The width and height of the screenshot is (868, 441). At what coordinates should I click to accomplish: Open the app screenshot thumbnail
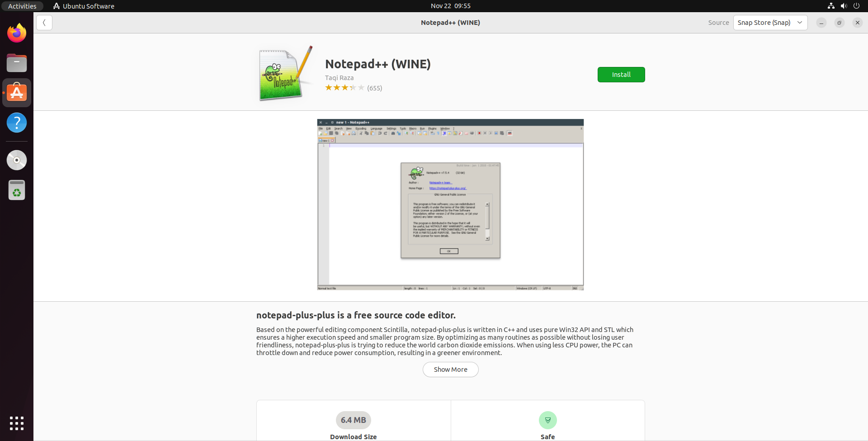click(x=450, y=204)
